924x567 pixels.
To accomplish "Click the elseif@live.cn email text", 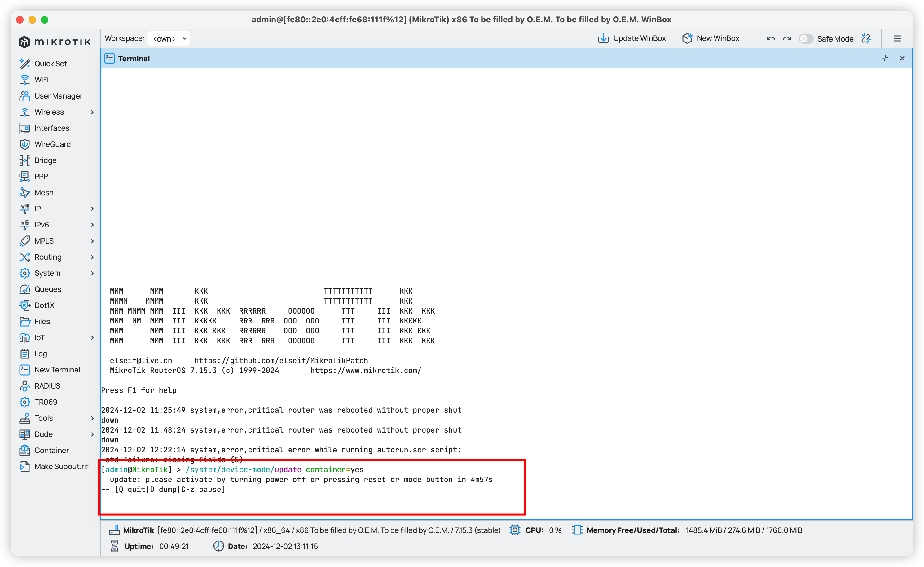I will (x=141, y=360).
